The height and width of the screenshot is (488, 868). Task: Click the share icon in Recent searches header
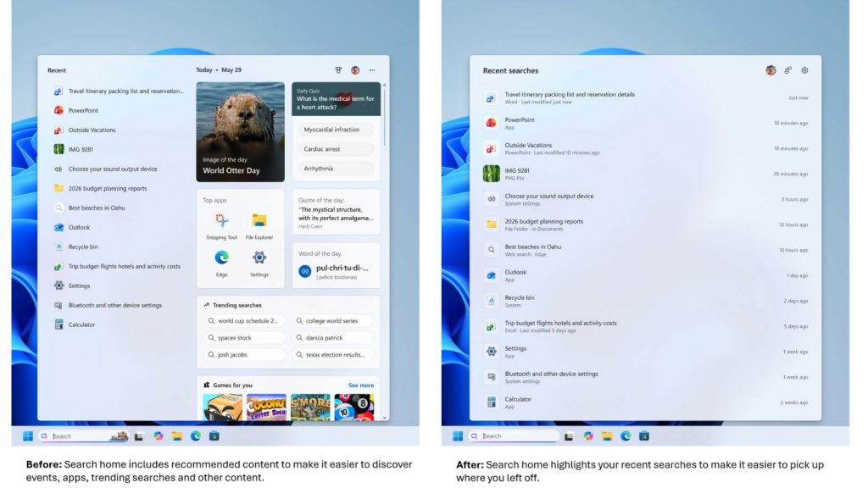[787, 70]
